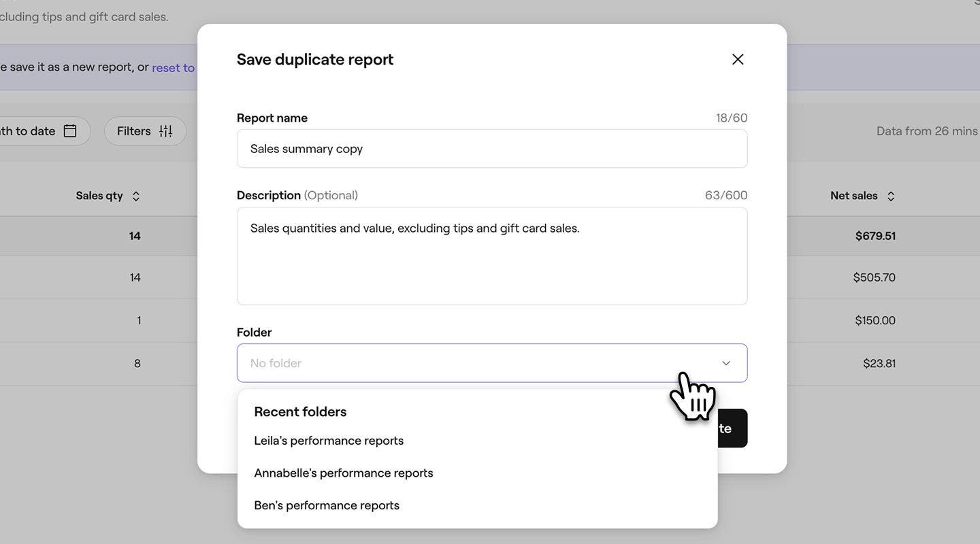Select the $679.51 net sales cell

tap(875, 236)
